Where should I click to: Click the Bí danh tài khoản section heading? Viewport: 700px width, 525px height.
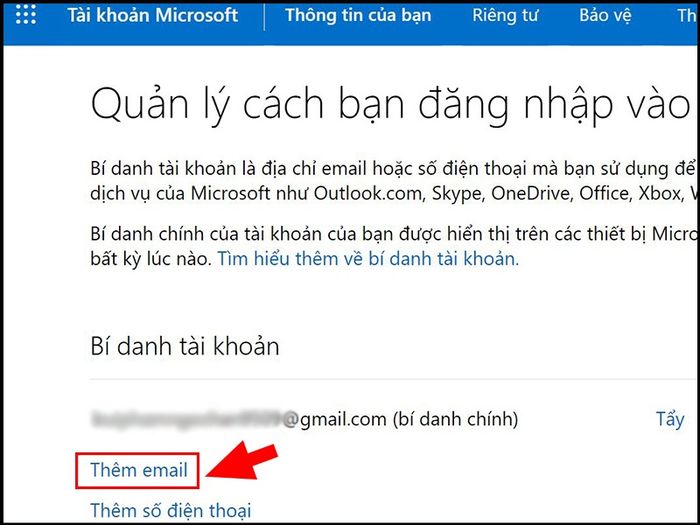[185, 346]
